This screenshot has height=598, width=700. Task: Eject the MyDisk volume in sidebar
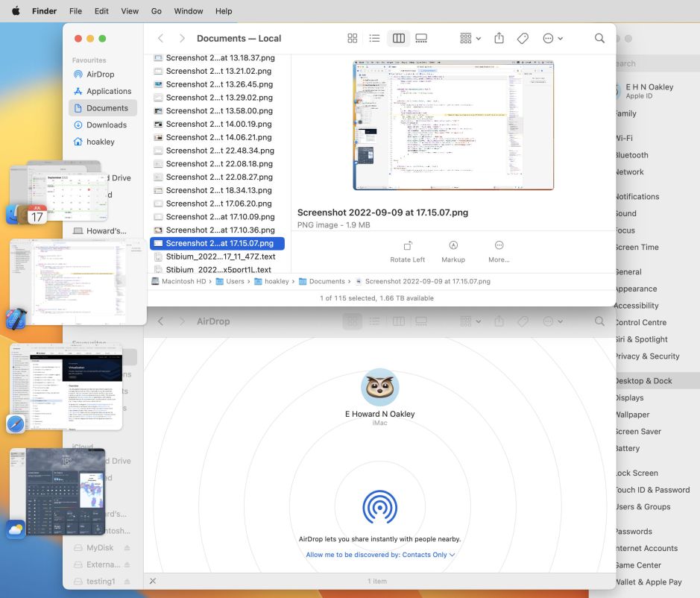127,548
